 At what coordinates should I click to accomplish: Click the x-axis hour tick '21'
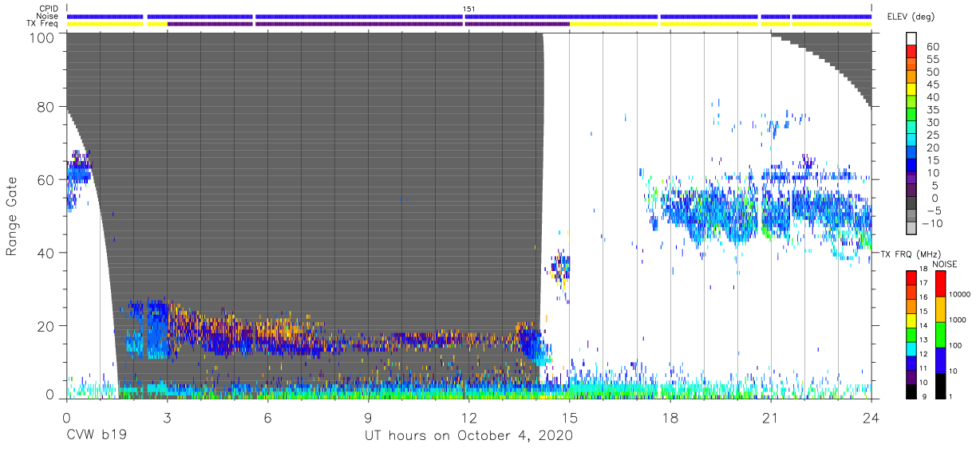771,416
